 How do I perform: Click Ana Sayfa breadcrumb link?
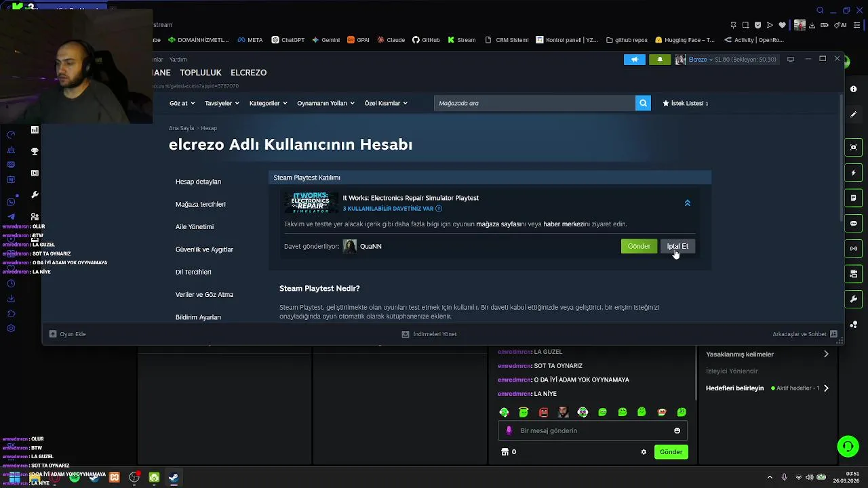(181, 128)
